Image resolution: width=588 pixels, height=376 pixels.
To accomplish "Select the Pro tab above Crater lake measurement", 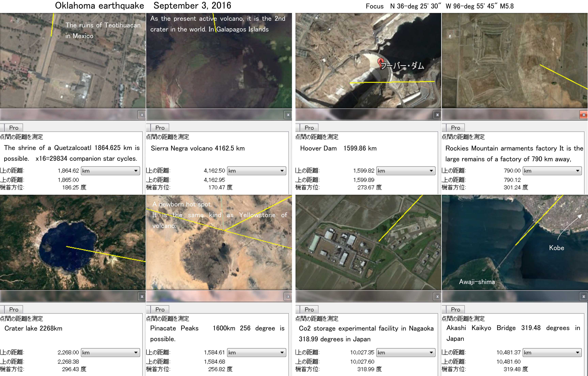I will [x=14, y=309].
